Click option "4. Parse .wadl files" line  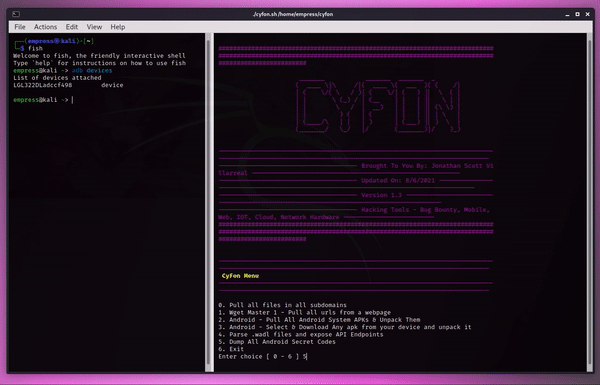coord(301,334)
